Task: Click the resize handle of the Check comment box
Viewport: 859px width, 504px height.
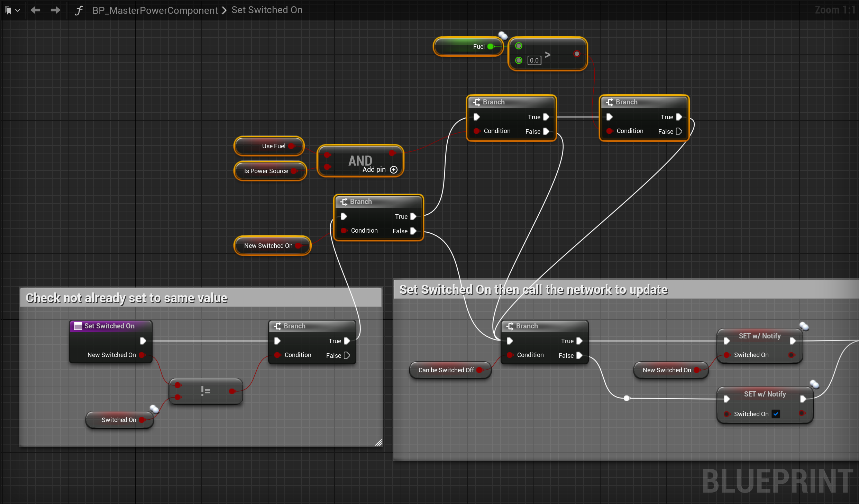Action: (x=378, y=442)
